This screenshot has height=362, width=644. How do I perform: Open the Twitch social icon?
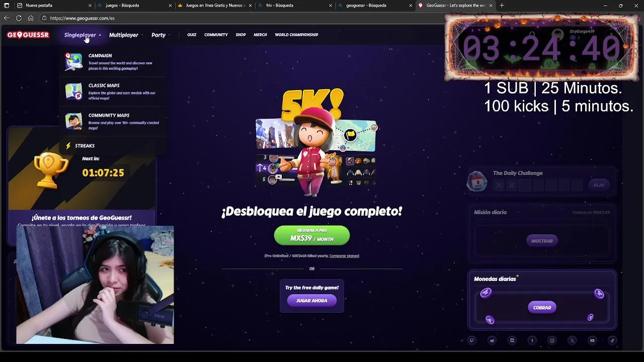(x=472, y=340)
